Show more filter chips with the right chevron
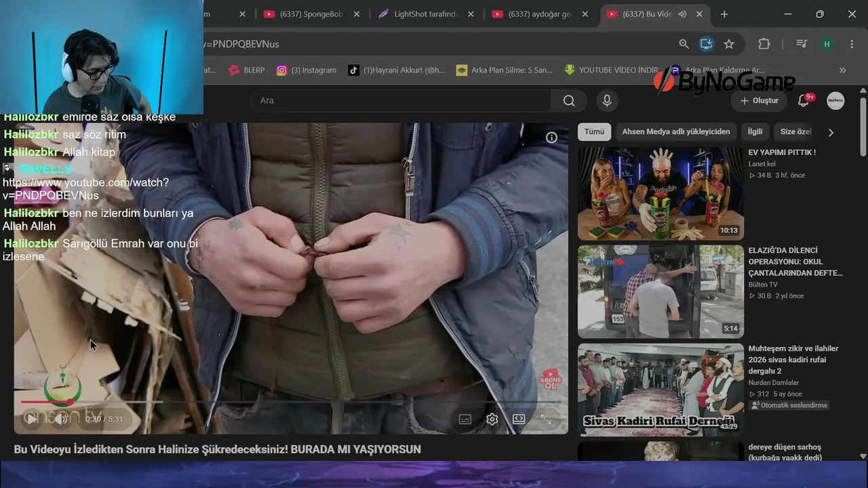 (831, 132)
